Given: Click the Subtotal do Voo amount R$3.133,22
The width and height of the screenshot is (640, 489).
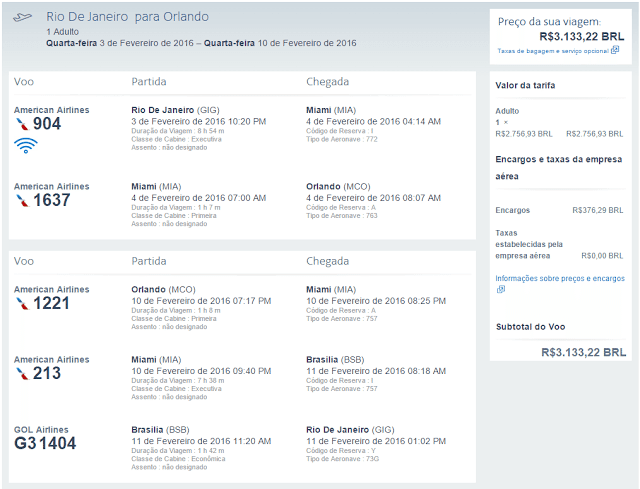Looking at the screenshot, I should pyautogui.click(x=583, y=352).
